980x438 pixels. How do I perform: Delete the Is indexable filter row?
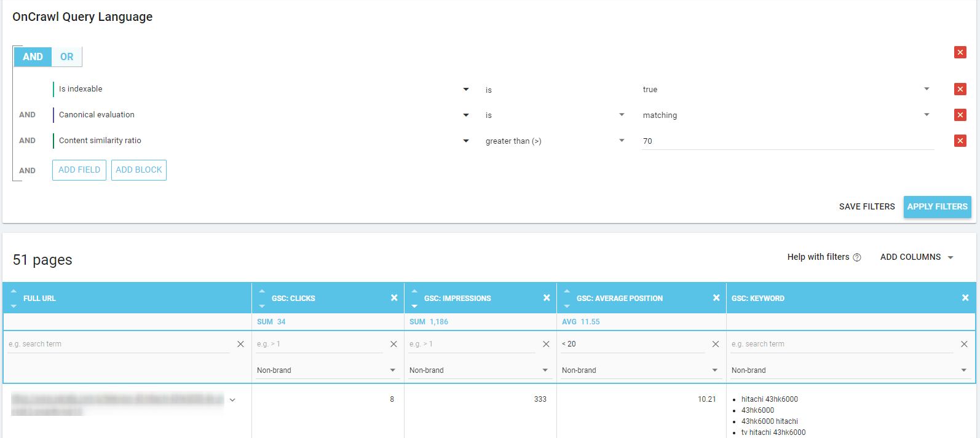(x=960, y=89)
